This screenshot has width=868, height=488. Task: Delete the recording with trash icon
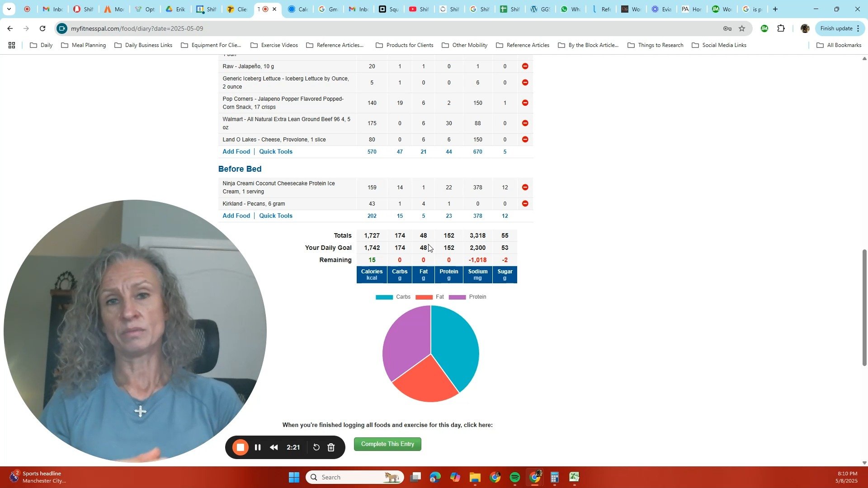(331, 447)
